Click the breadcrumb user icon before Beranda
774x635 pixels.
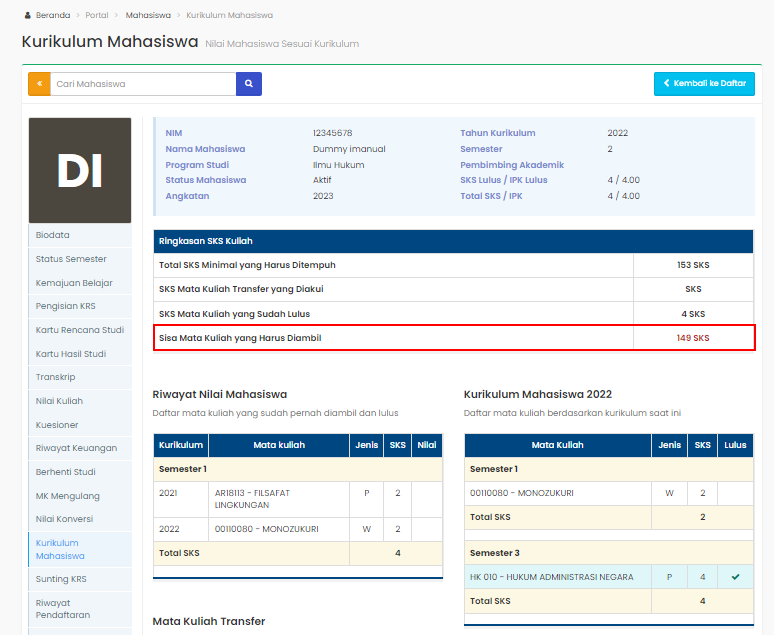[28, 15]
